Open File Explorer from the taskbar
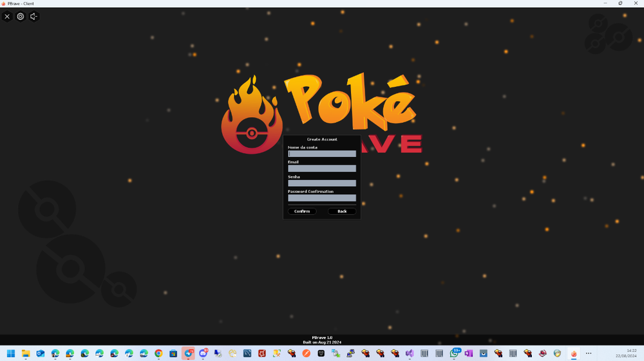This screenshot has height=361, width=644. [26, 353]
